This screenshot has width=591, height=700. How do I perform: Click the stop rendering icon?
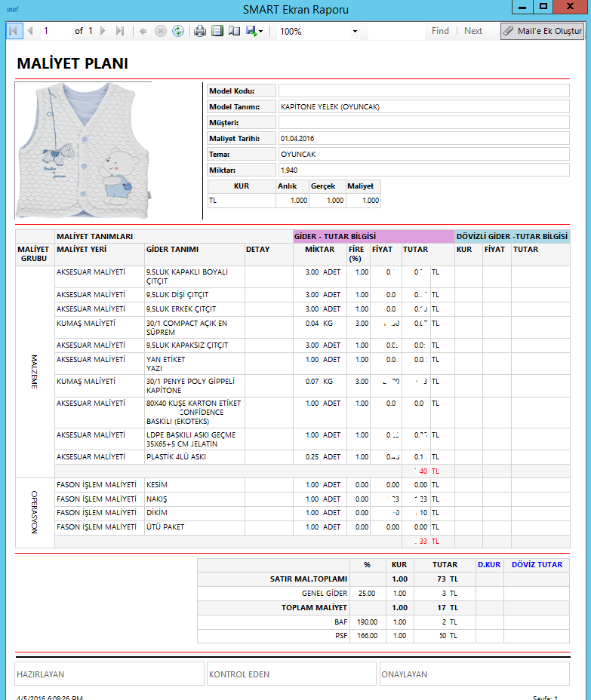[160, 31]
